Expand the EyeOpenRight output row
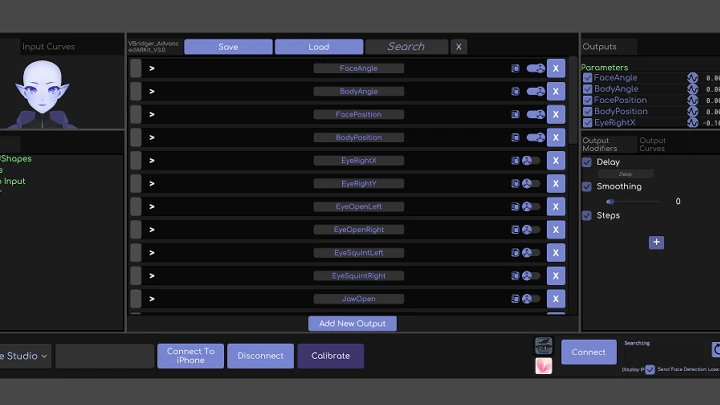The image size is (720, 405). pyautogui.click(x=152, y=229)
